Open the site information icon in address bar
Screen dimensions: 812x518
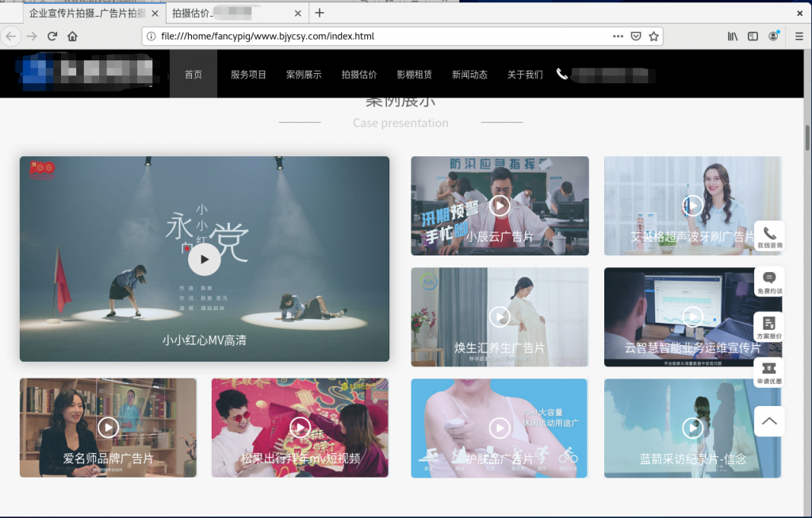click(151, 36)
